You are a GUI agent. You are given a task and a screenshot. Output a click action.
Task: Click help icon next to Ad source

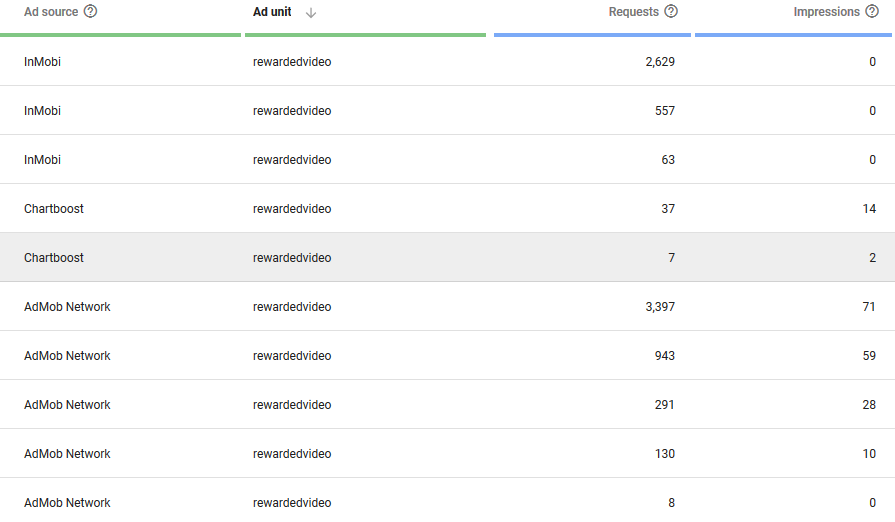(91, 12)
